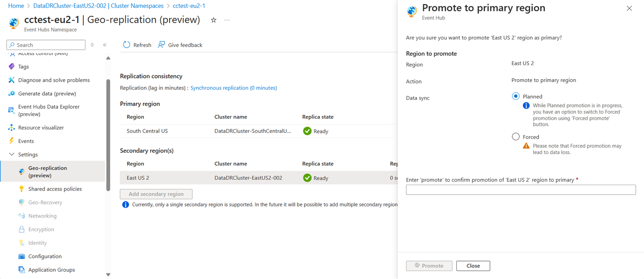Collapse the Settings section in the sidebar
Image resolution: width=644 pixels, height=279 pixels.
tap(11, 154)
